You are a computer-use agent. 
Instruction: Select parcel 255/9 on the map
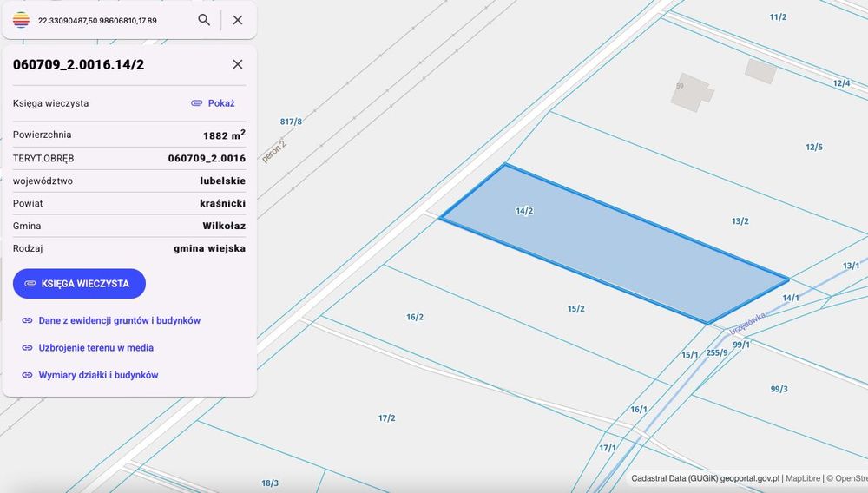pos(717,352)
